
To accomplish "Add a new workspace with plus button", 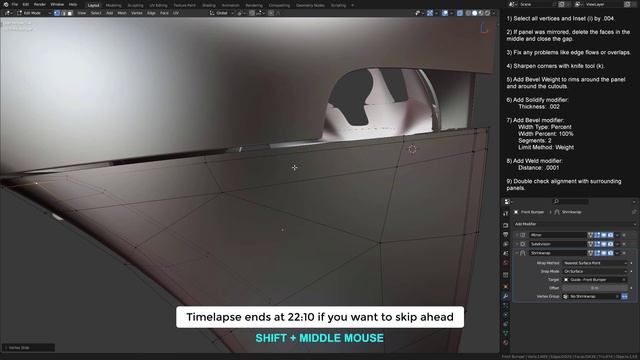I will tap(353, 5).
